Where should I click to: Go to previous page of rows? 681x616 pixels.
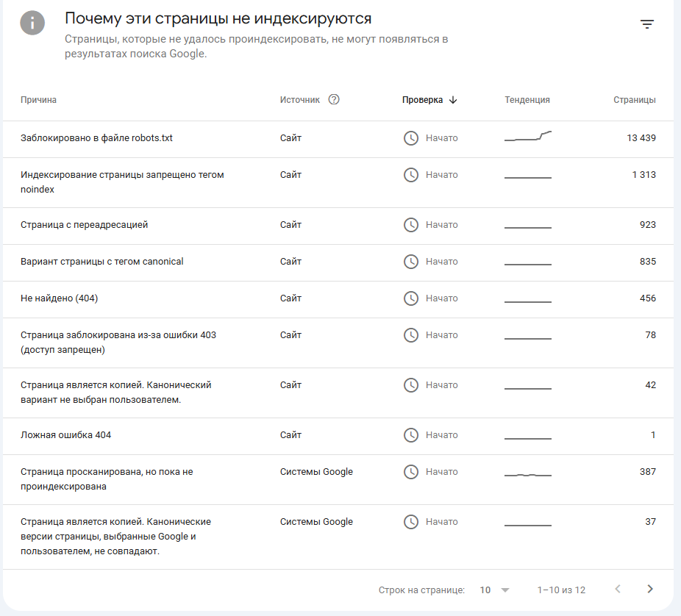(x=618, y=589)
